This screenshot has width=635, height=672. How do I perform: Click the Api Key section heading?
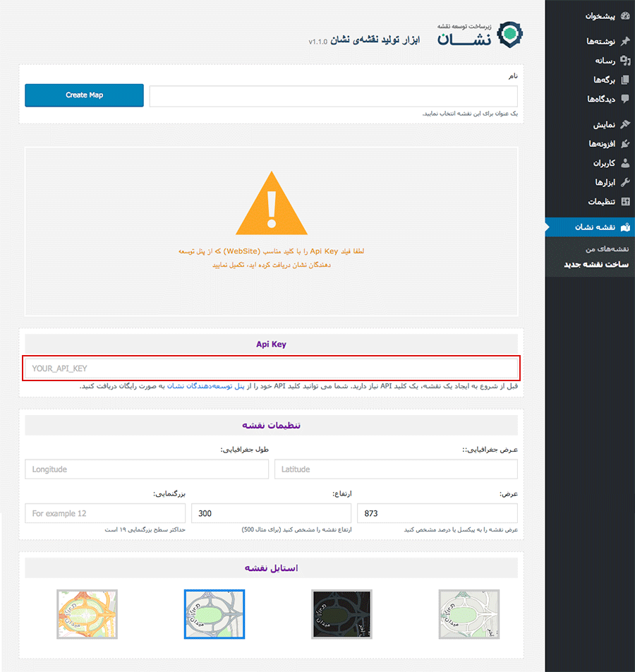(x=271, y=344)
